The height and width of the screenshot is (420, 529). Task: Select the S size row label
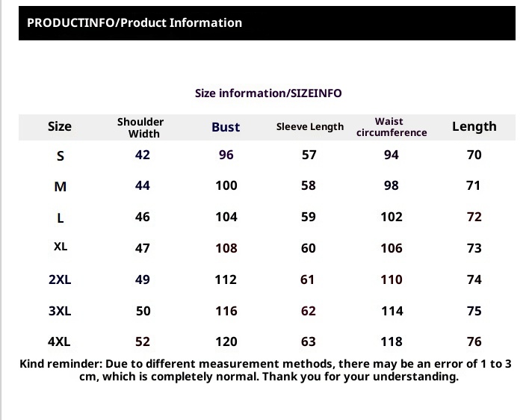61,155
